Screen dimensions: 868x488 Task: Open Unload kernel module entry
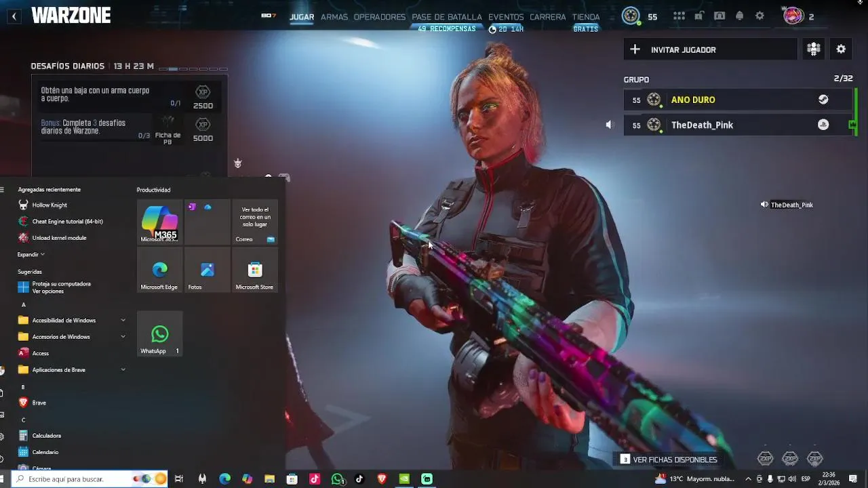(x=52, y=238)
